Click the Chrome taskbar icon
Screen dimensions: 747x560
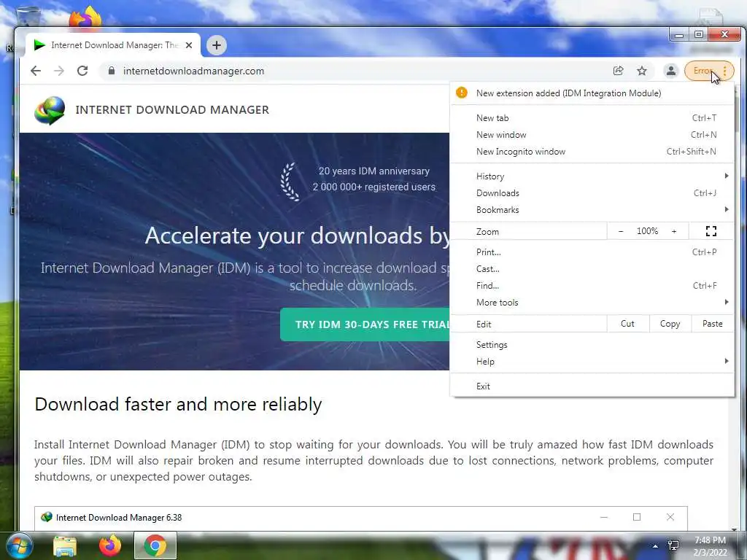click(x=155, y=545)
